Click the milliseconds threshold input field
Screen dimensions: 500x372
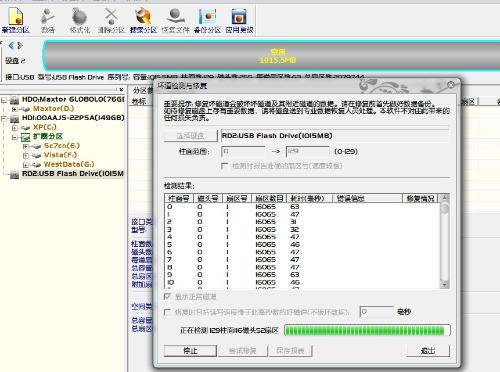[377, 312]
